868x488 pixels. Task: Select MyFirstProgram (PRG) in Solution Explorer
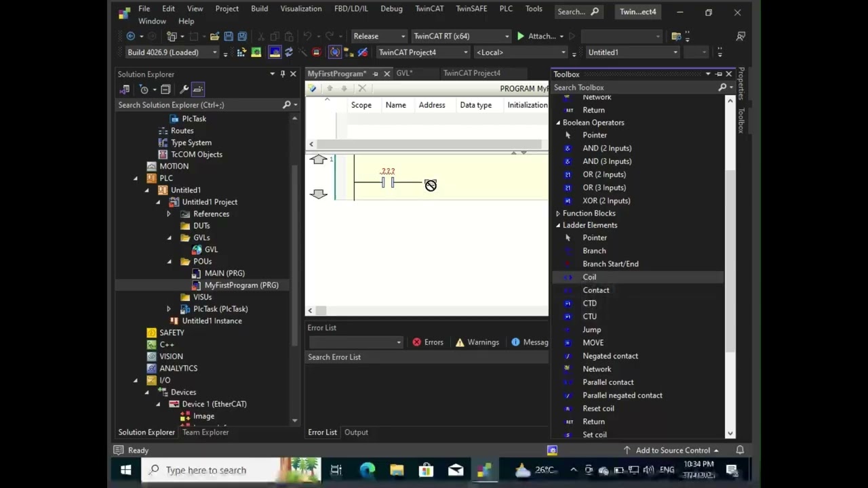(x=241, y=285)
